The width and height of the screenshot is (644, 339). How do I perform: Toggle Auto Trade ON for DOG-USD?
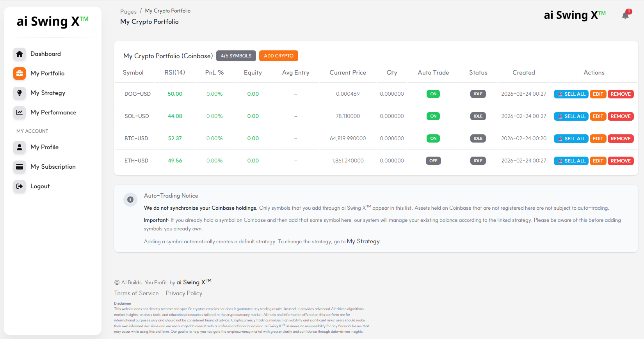[x=433, y=94]
